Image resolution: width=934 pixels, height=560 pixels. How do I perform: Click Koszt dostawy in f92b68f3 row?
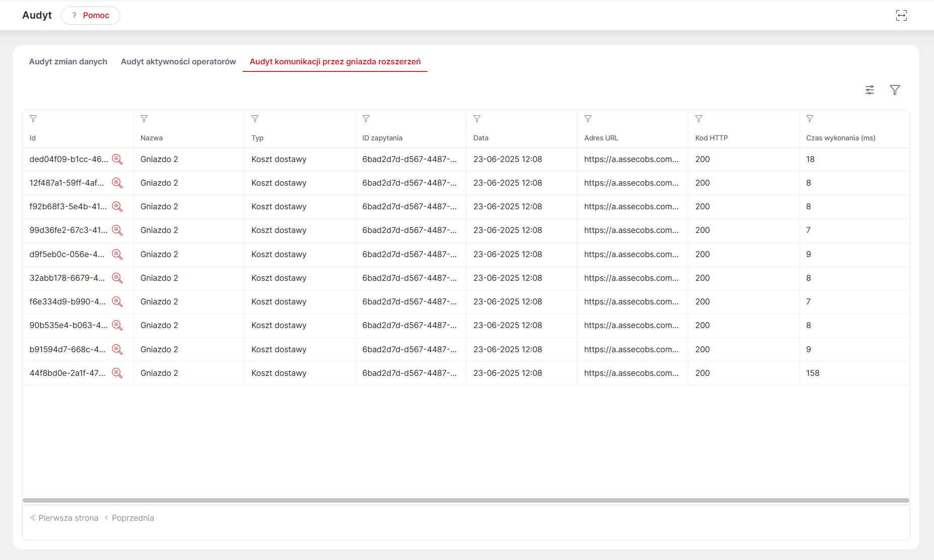point(279,207)
